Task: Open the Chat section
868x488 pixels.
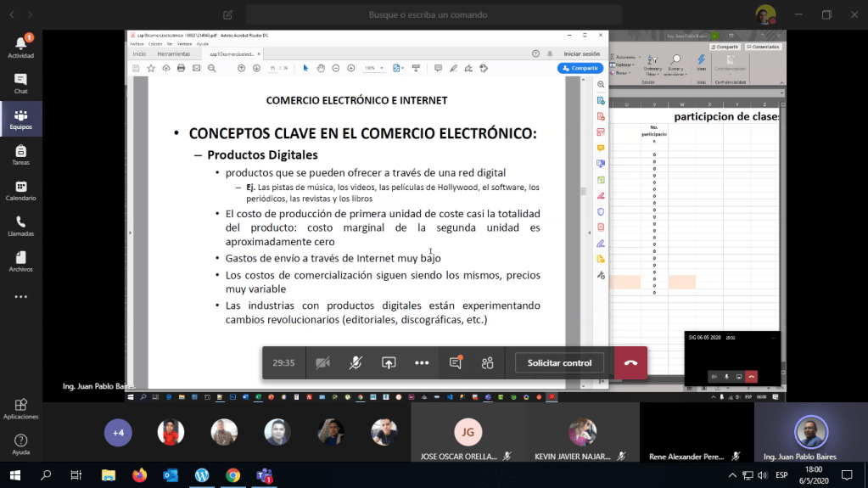Action: [20, 83]
